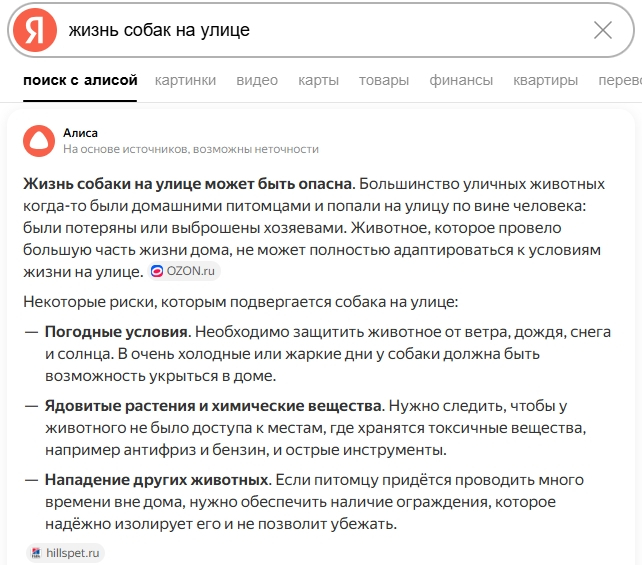642x565 pixels.
Task: Click the hillspet.ru source favicon
Action: pyautogui.click(x=37, y=552)
